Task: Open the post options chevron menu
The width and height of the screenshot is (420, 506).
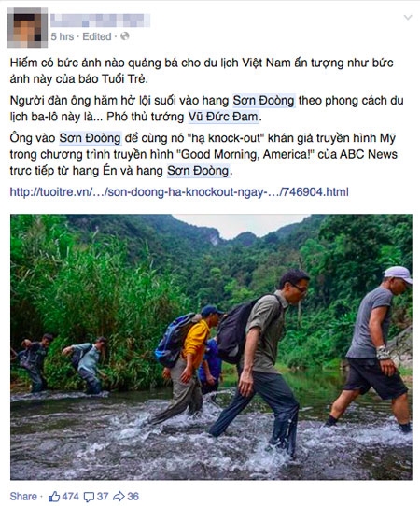Action: point(408,17)
